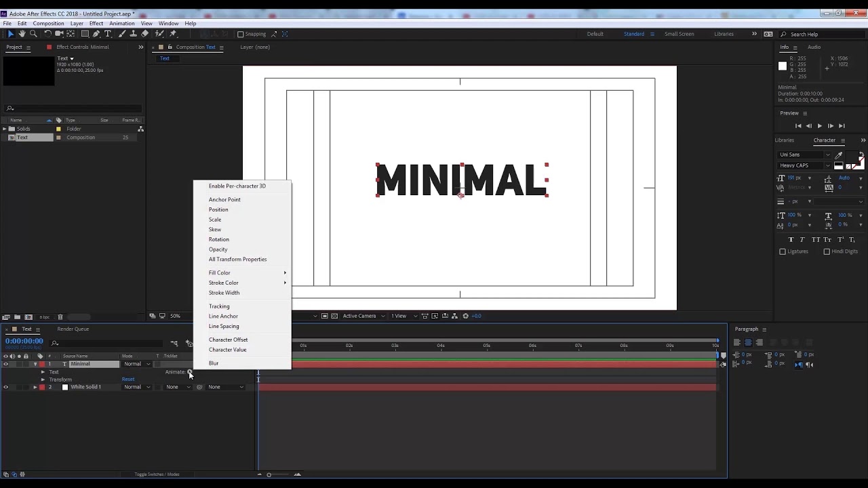
Task: Open White Solid 1 track matte dropdown
Action: pyautogui.click(x=179, y=387)
